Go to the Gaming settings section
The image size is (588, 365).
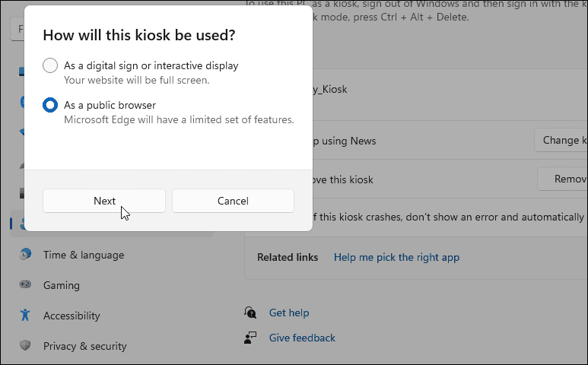coord(62,285)
